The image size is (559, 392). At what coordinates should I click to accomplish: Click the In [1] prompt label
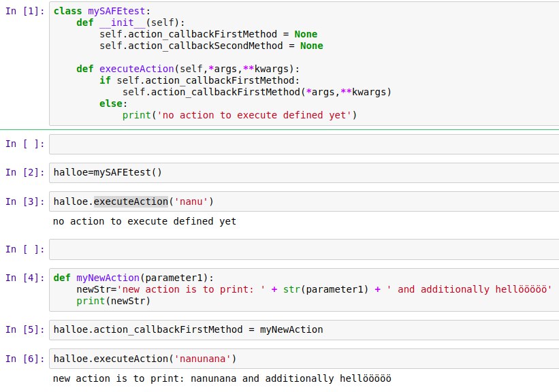coord(25,13)
